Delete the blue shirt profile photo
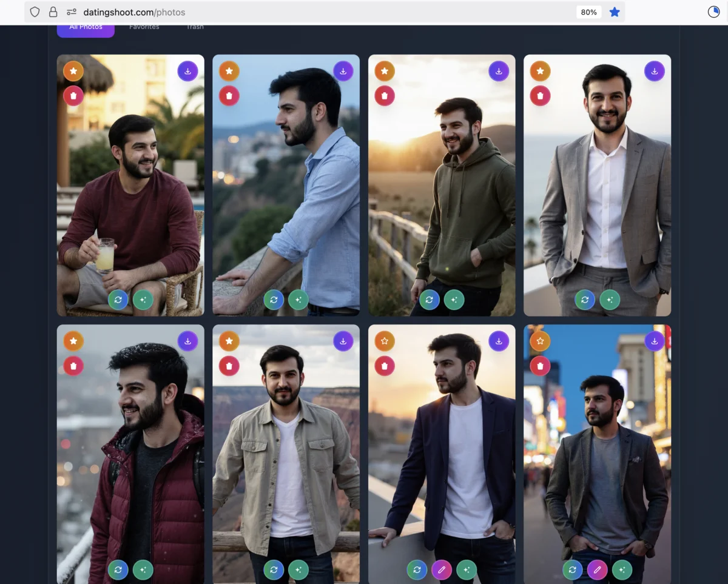The width and height of the screenshot is (728, 584). coord(229,96)
